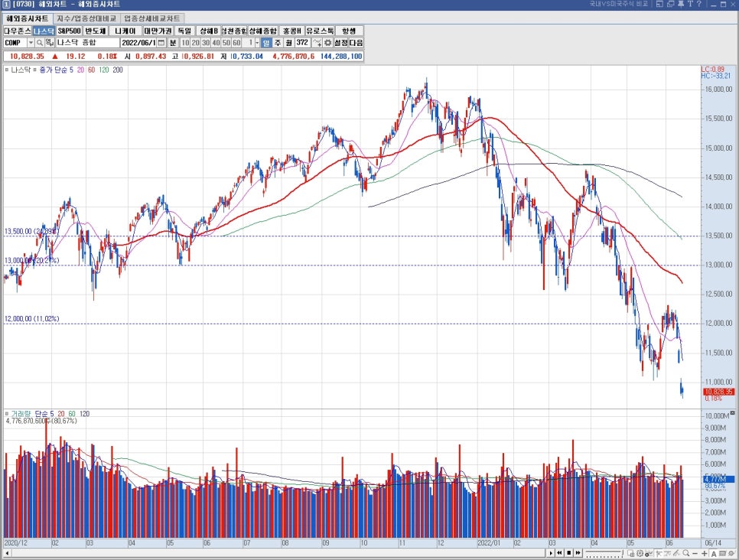Image resolution: width=739 pixels, height=560 pixels.
Task: Click the bottom magnifier zoom icon
Action: tap(685, 553)
